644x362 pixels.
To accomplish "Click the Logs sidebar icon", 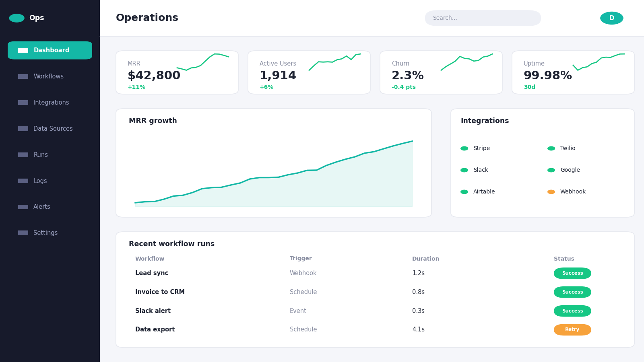I will point(23,181).
